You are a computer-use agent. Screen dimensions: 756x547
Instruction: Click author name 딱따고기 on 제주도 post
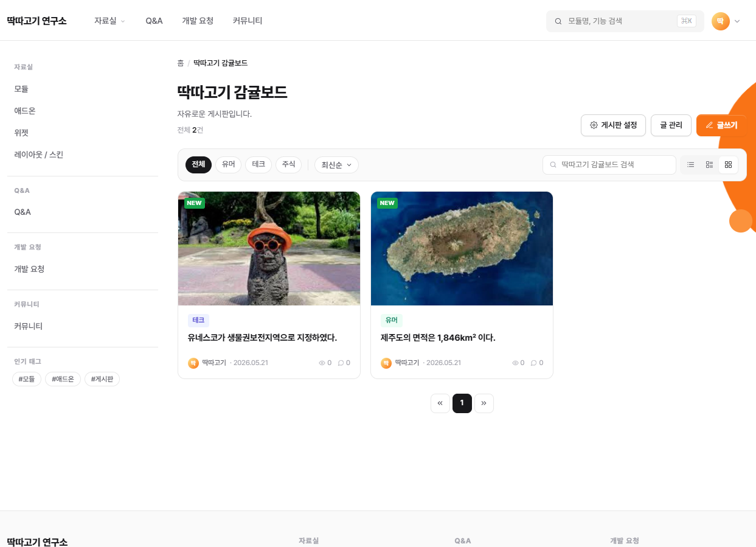(407, 363)
